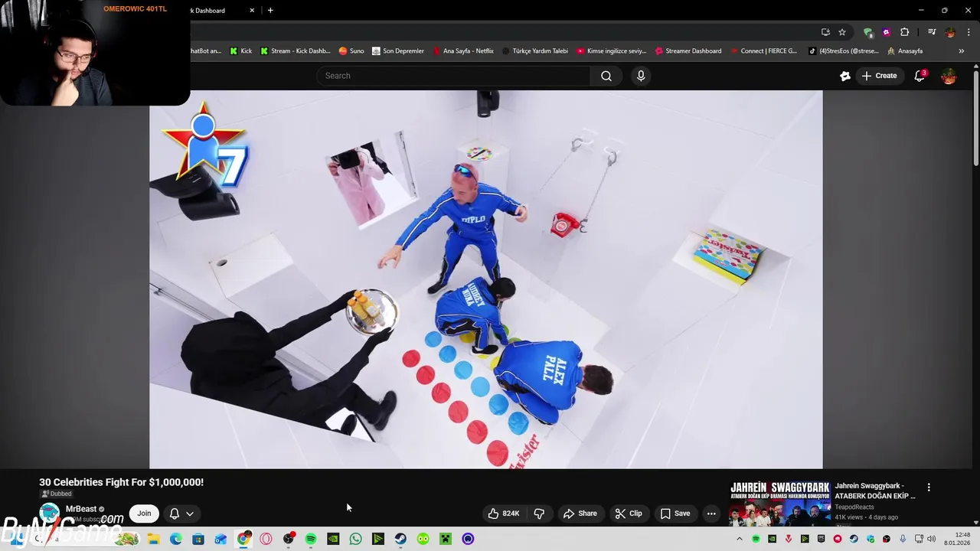Image resolution: width=980 pixels, height=551 pixels.
Task: Click the page vertical scrollbar thumb
Action: coord(976,118)
